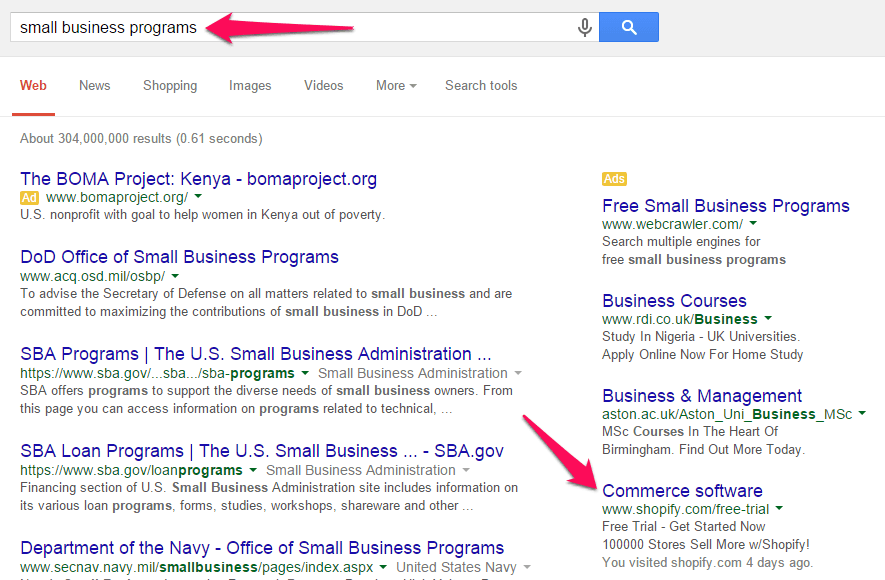The image size is (885, 580).
Task: Expand arrow beside sba.gov sba-programs URL
Action: 305,373
